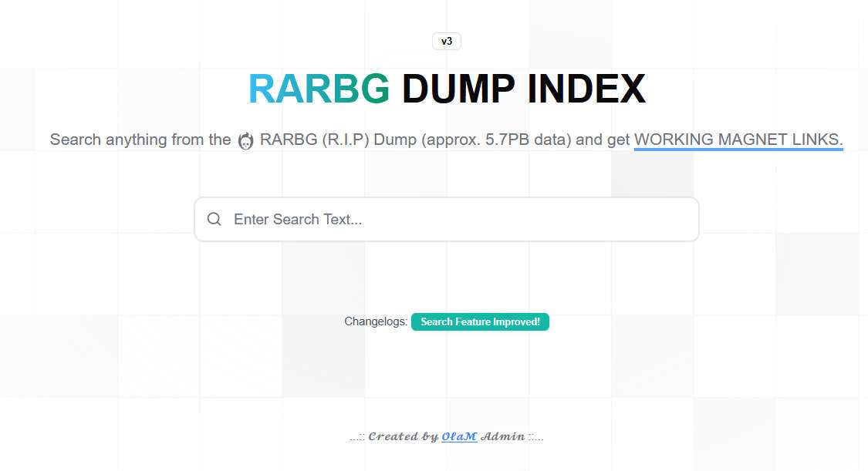Image resolution: width=868 pixels, height=471 pixels.
Task: Open the WORKING MAGNET LINKS underlined text
Action: point(738,140)
